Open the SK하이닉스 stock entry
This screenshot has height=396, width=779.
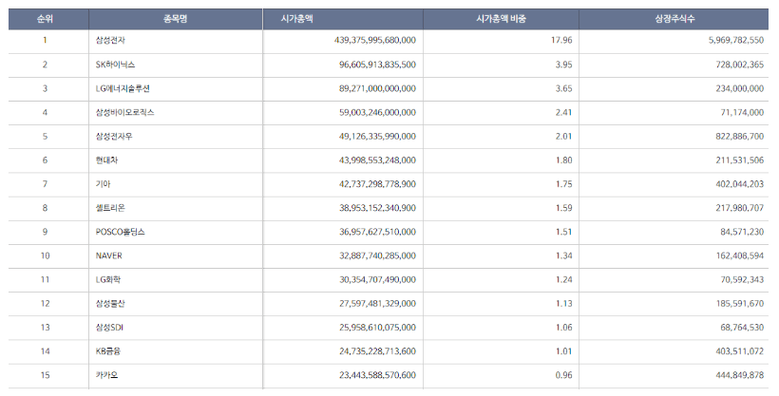pyautogui.click(x=115, y=65)
